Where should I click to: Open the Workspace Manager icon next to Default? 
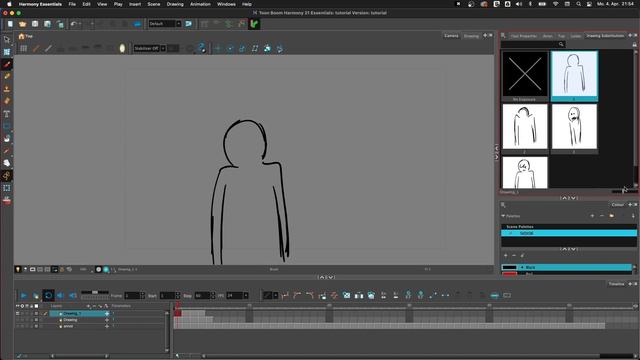coord(189,24)
